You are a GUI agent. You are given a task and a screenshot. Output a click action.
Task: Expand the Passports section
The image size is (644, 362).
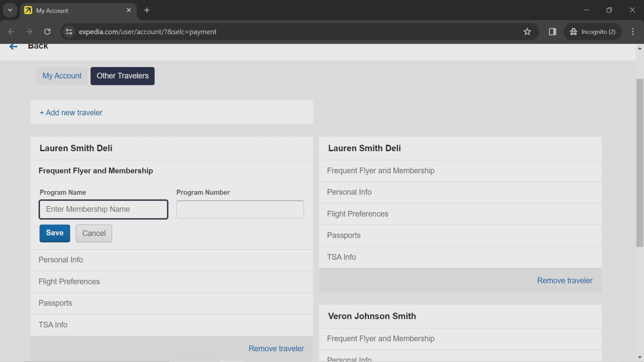coord(55,303)
